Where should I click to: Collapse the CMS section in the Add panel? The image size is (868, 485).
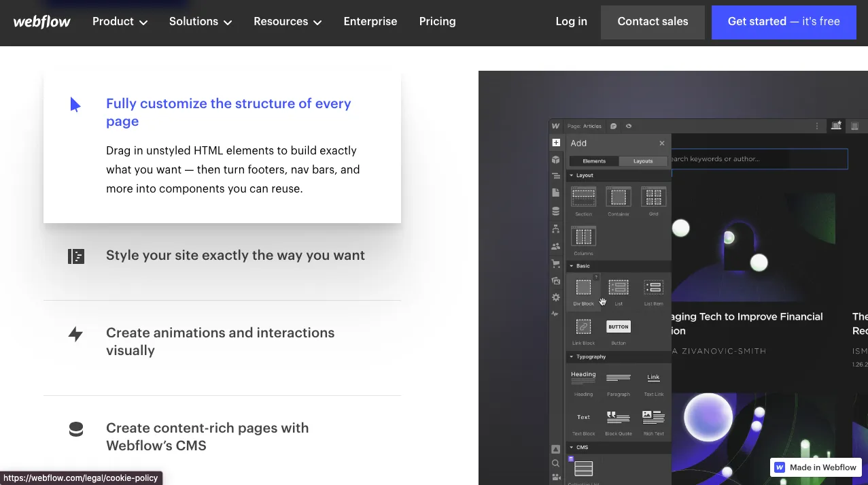619,448
